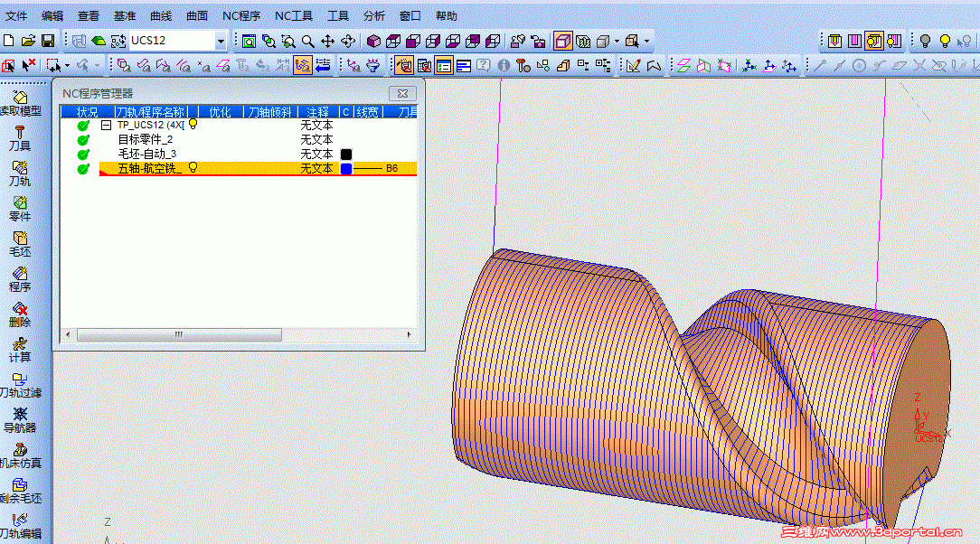This screenshot has width=980, height=544.
Task: Open the 帮助 menu
Action: [447, 15]
